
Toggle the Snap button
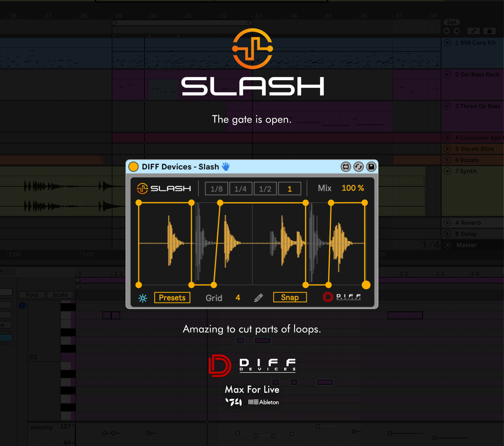click(290, 297)
